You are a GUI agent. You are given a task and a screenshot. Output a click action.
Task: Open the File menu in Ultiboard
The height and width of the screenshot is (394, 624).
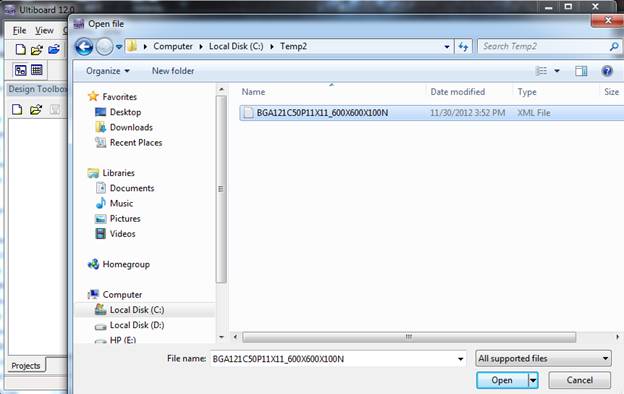pos(19,30)
